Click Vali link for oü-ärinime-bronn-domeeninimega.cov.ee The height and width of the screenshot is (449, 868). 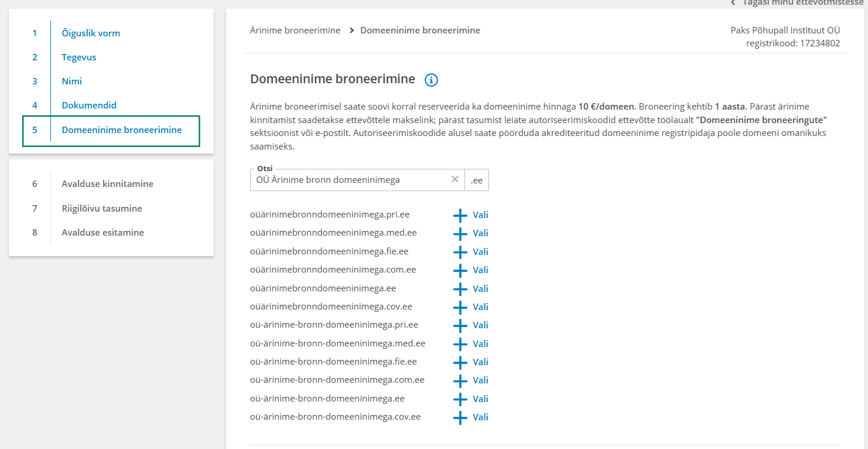coord(480,417)
